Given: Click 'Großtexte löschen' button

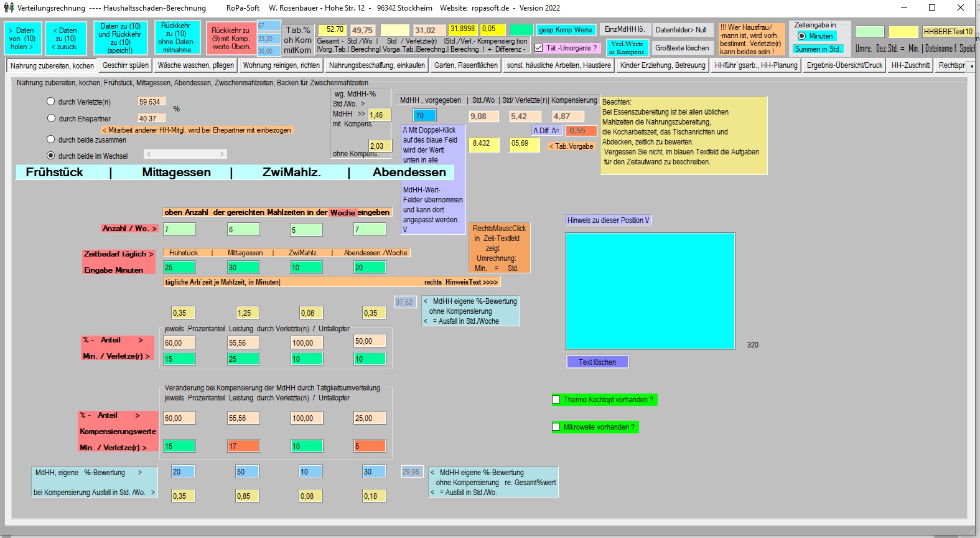Looking at the screenshot, I should [x=682, y=48].
